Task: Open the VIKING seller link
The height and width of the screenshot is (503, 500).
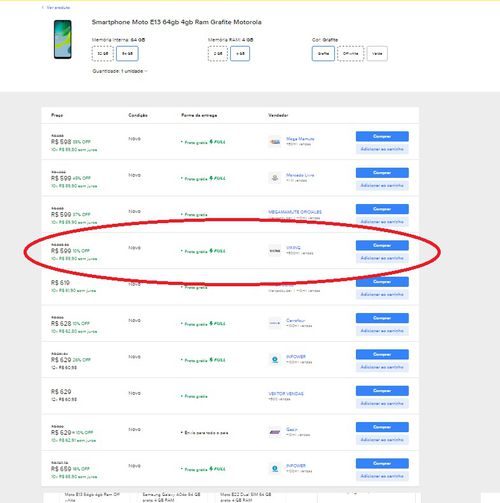Action: (x=293, y=248)
